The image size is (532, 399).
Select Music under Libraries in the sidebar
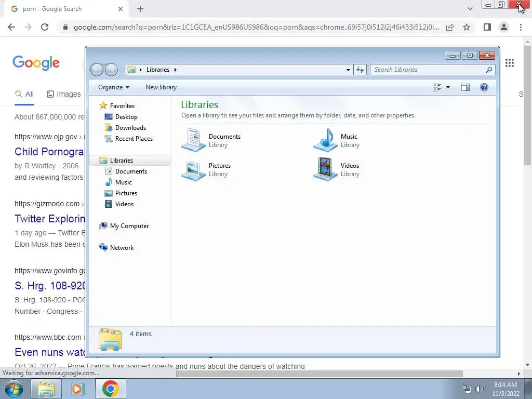pos(124,182)
